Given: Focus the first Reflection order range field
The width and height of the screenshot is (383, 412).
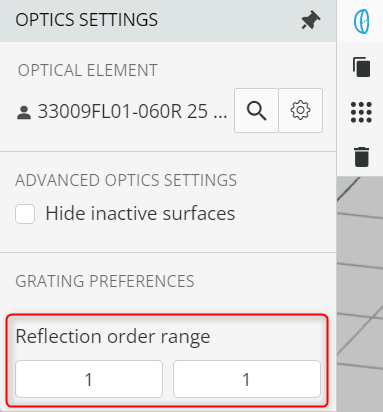Looking at the screenshot, I should pyautogui.click(x=89, y=379).
